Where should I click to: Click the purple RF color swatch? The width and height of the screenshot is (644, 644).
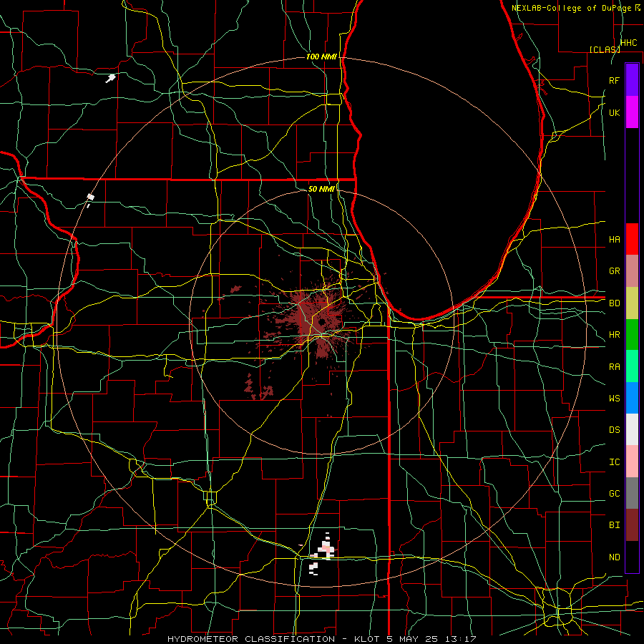(x=632, y=80)
